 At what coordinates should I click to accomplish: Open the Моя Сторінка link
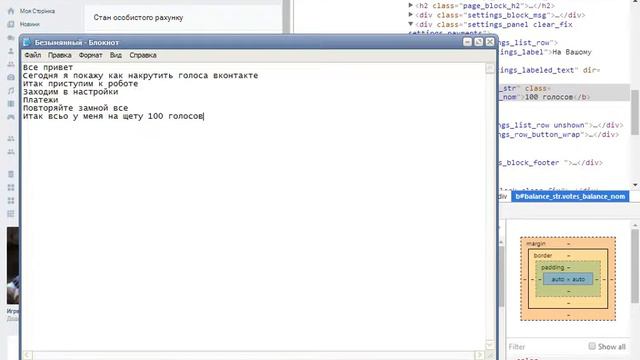pos(37,11)
